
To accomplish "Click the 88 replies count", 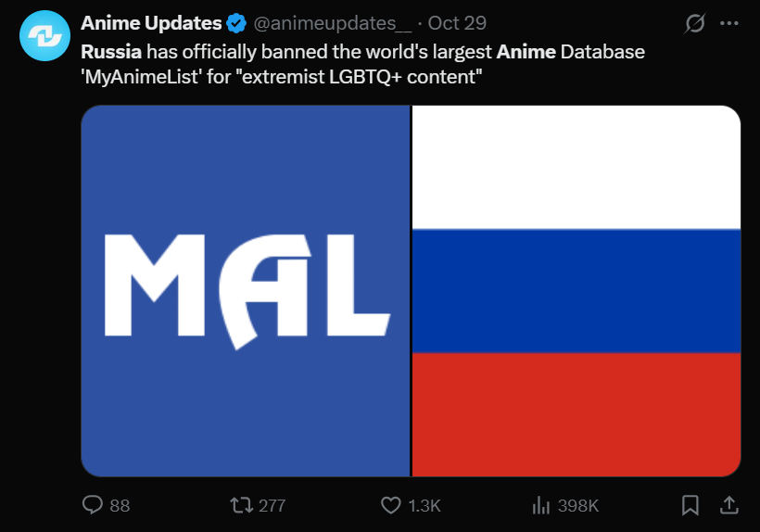I will tap(120, 506).
